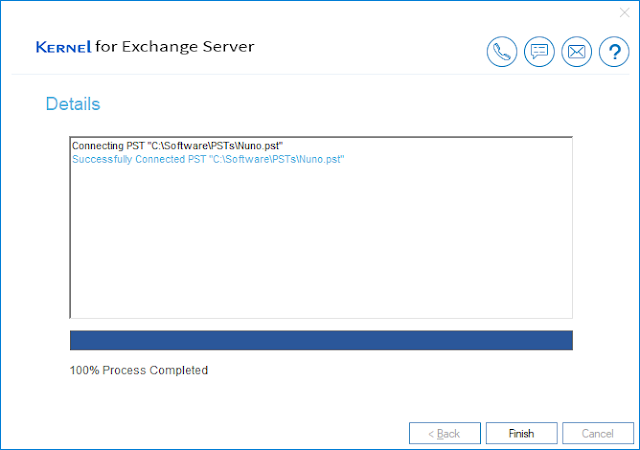
Task: Close the dialog with the X button
Action: 624,13
